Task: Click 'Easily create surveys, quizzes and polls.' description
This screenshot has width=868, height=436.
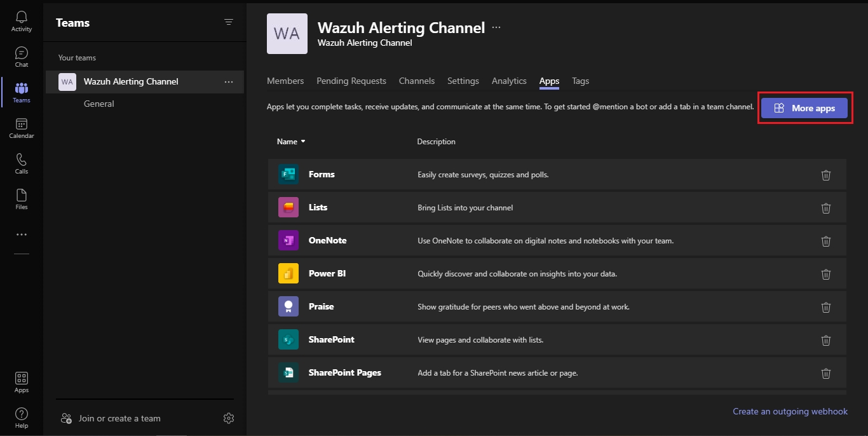Action: 483,175
